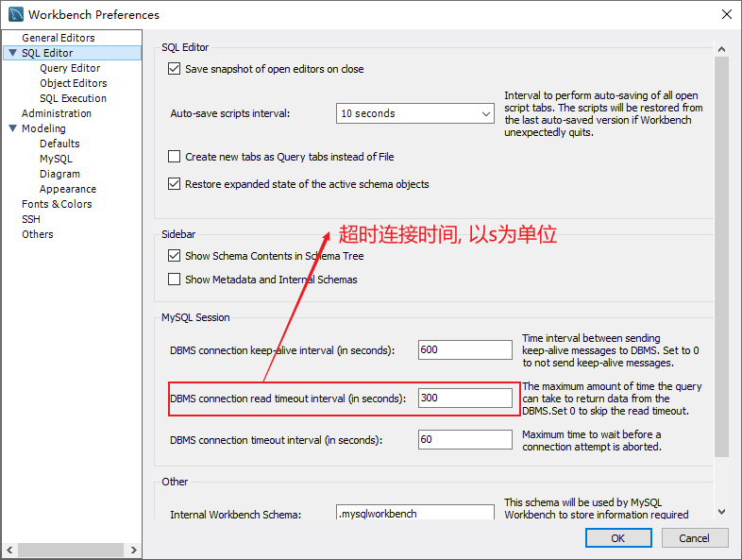The width and height of the screenshot is (742, 560).
Task: Click the 'MySQL Session' group heading
Action: (x=195, y=317)
